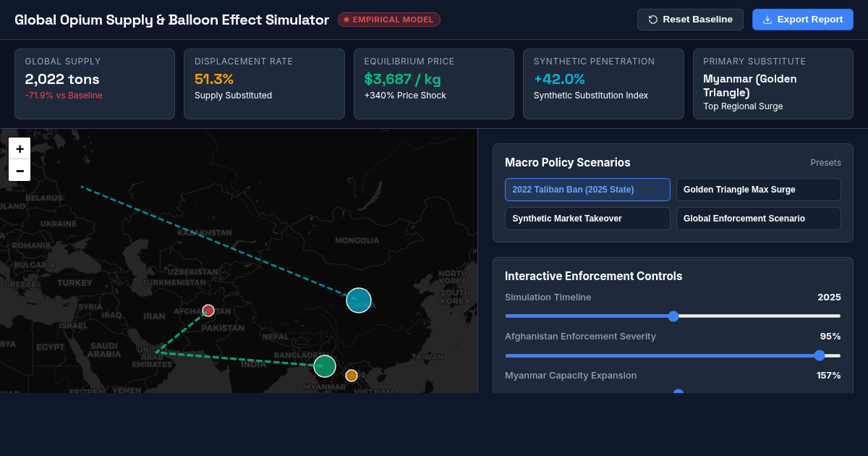Click the green Myanmar marker on map

[x=325, y=366]
